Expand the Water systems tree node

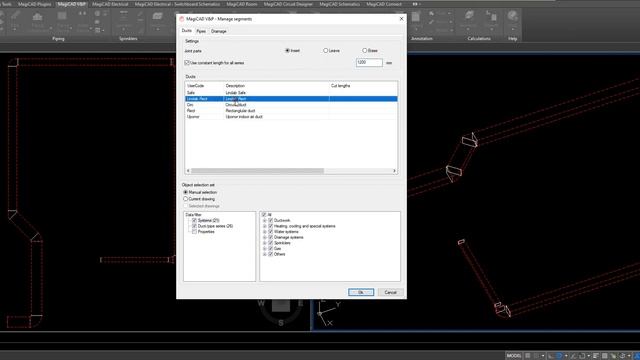click(264, 231)
